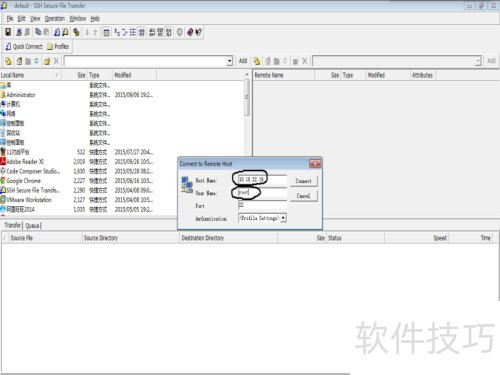Image resolution: width=500 pixels, height=375 pixels.
Task: Expand the local path dropdown
Action: (x=229, y=61)
